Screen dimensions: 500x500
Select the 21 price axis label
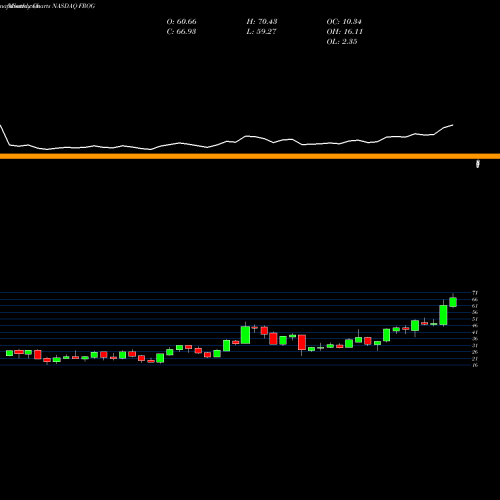(x=475, y=359)
